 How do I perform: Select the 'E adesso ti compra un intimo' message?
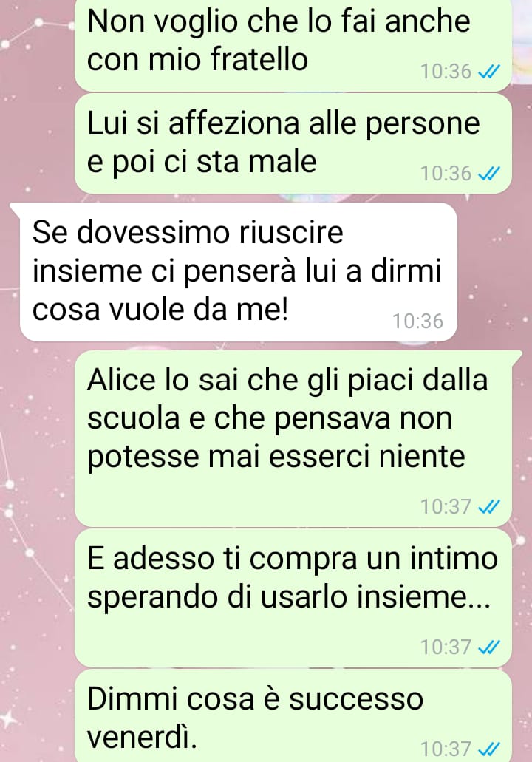[293, 598]
